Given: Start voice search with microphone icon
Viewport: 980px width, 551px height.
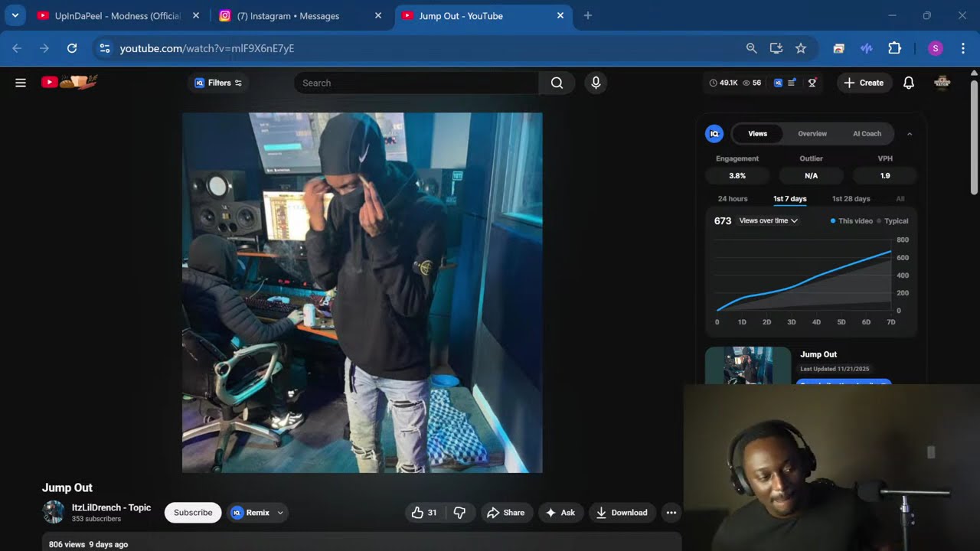Looking at the screenshot, I should [596, 83].
